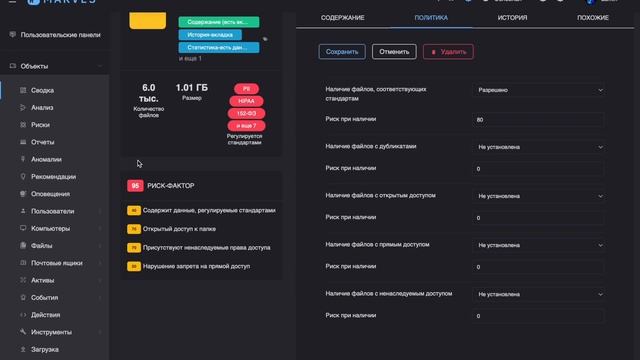The height and width of the screenshot is (360, 640).
Task: Click the 'и еще 1' tags link
Action: pyautogui.click(x=190, y=58)
